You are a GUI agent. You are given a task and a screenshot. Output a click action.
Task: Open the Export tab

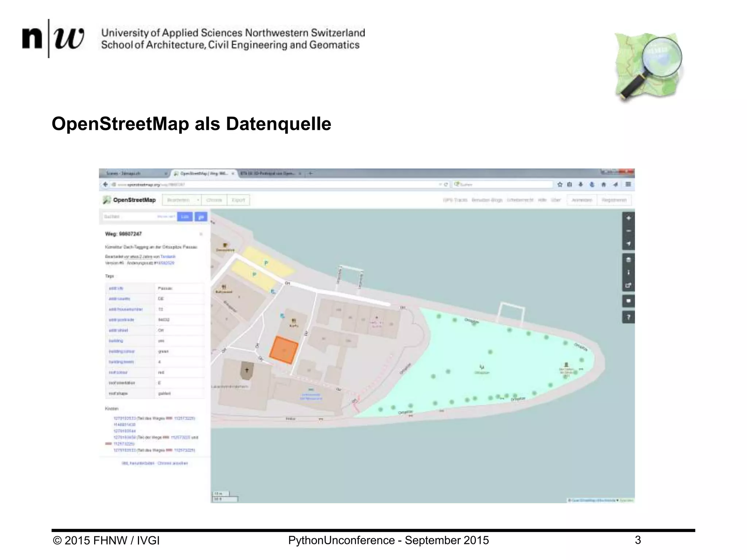coord(239,200)
